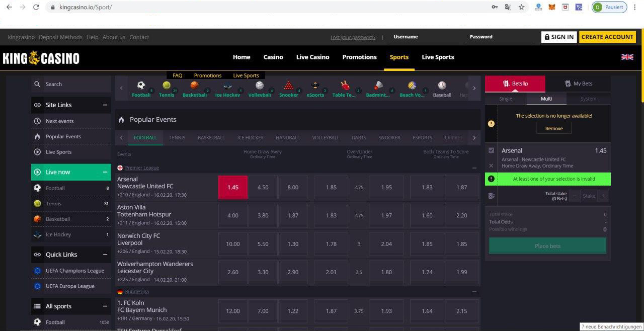644x331 pixels.
Task: Open the Snooker triangle icon
Action: pyautogui.click(x=288, y=86)
